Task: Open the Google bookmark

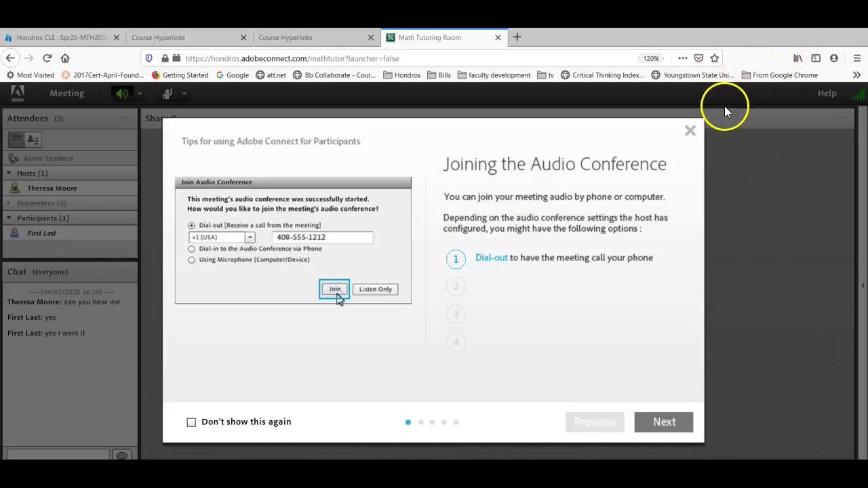Action: click(x=233, y=75)
